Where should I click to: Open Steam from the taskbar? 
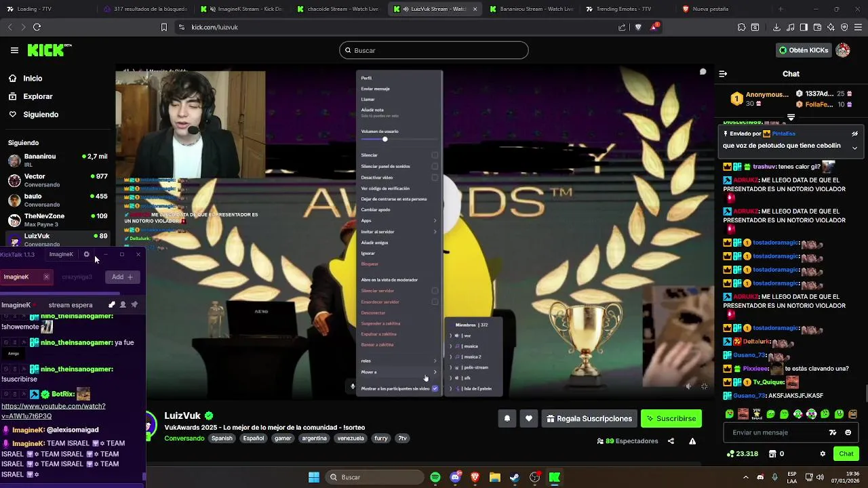coord(515,477)
